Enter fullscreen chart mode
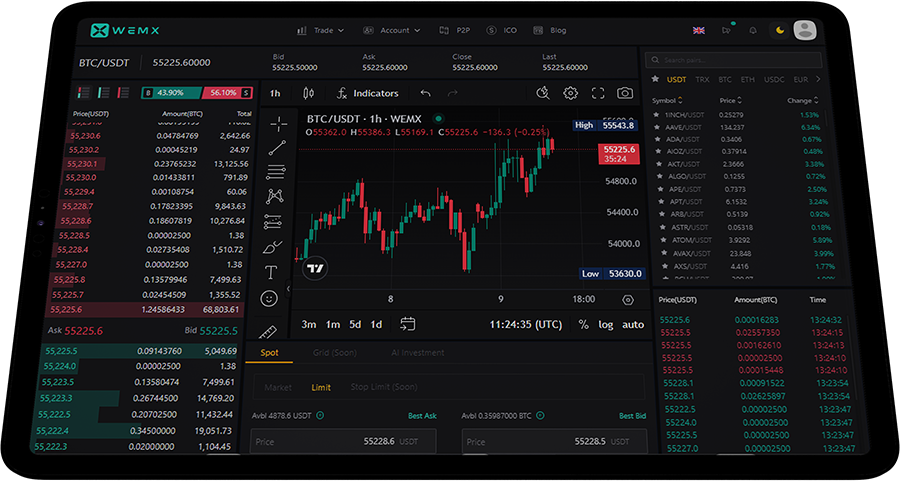Image resolution: width=900 pixels, height=481 pixels. (598, 93)
